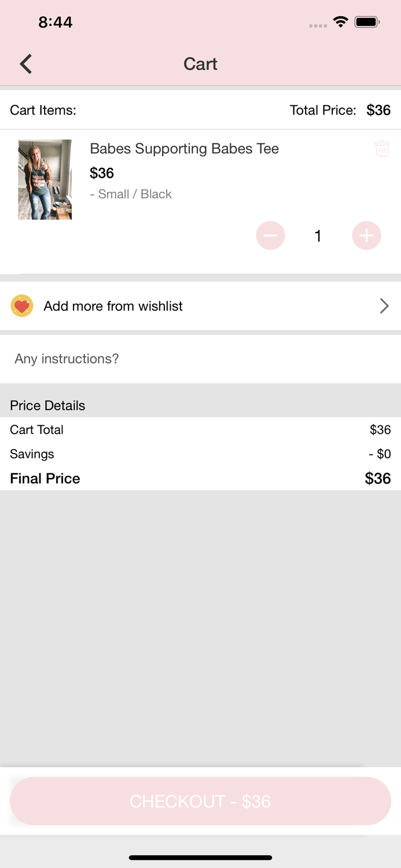Focus the Any instructions text field
401x868 pixels.
(200, 359)
